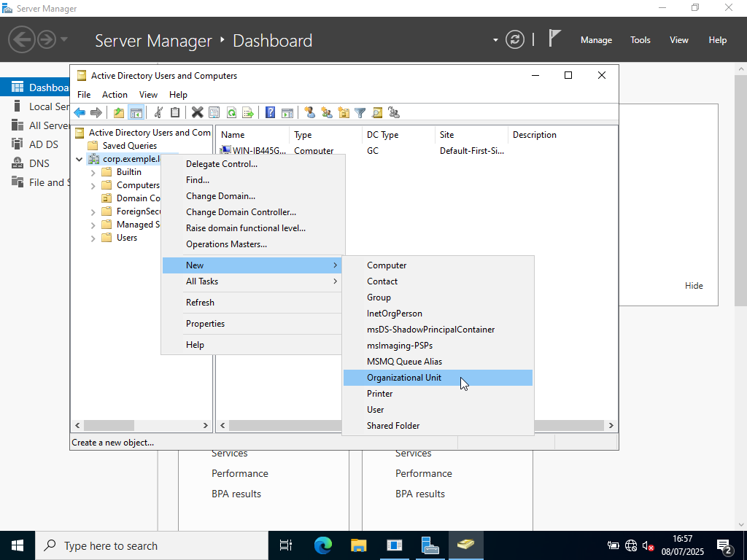Expand the ForeignSecurityPrincipals node
This screenshot has width=747, height=560.
(93, 212)
